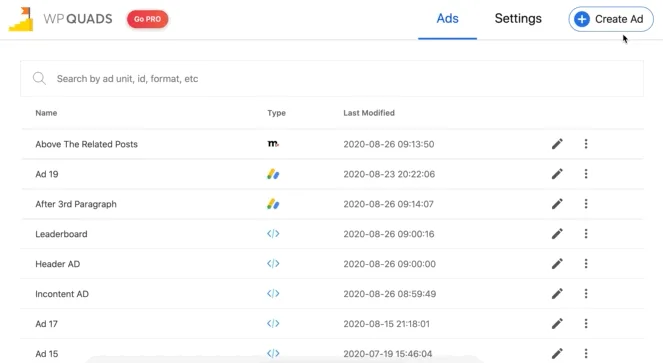Click date 2020-08-26 09:13:50
The image size is (663, 363).
pos(389,144)
